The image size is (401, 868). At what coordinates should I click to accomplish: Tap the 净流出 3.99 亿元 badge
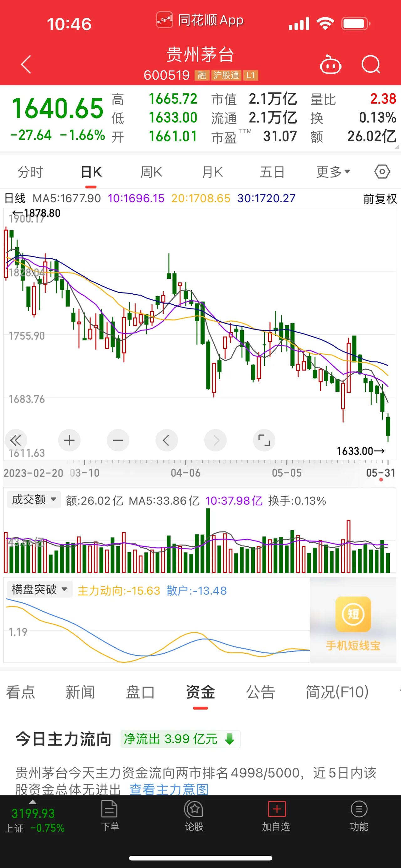180,739
